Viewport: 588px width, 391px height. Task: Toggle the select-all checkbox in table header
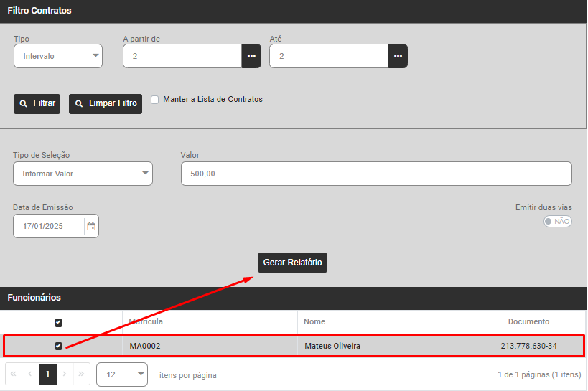pos(59,323)
